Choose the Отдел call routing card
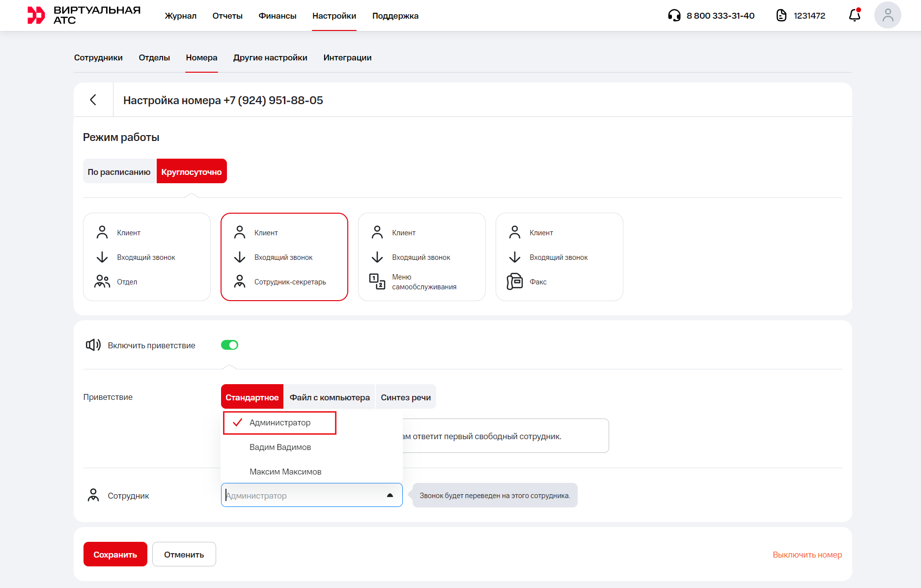This screenshot has width=921, height=588. 146,257
